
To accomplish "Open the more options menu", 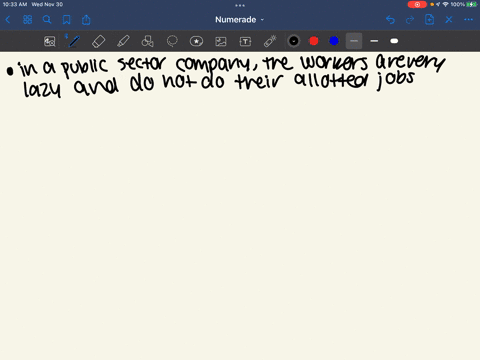I will 468,20.
